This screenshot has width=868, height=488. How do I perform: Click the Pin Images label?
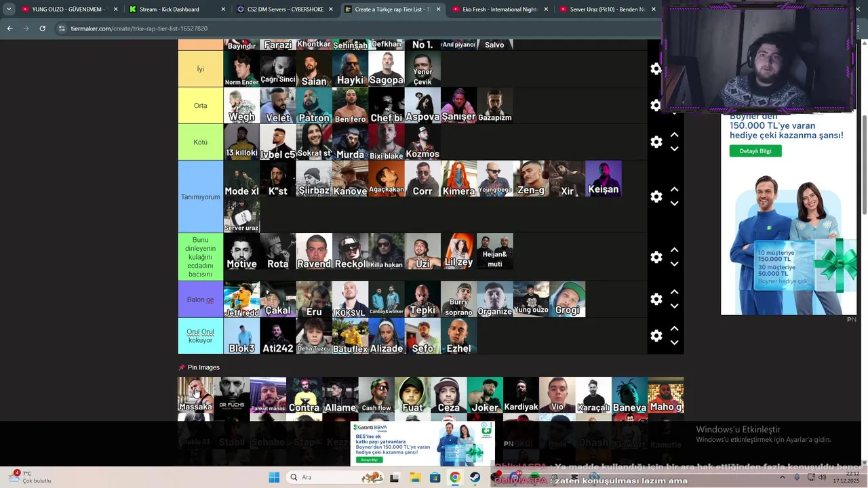click(203, 367)
